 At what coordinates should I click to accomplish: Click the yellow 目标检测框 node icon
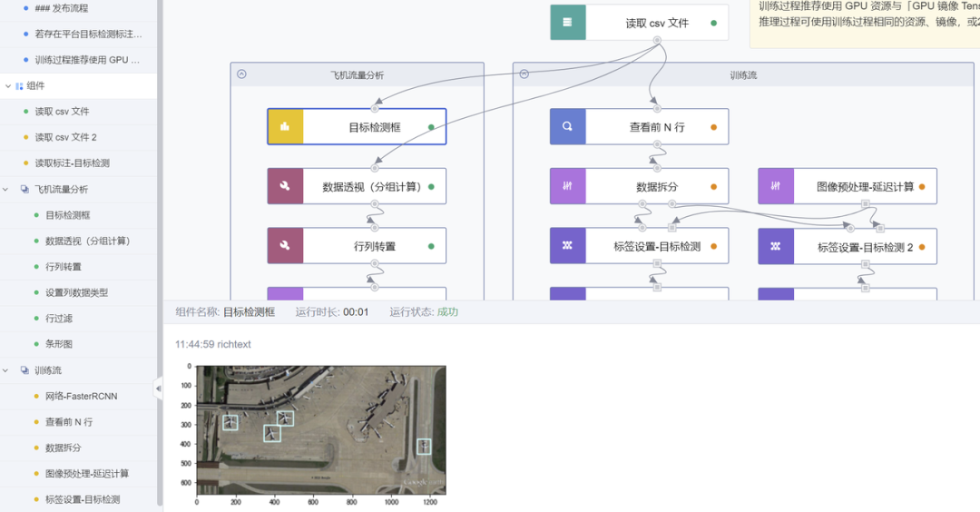(286, 127)
